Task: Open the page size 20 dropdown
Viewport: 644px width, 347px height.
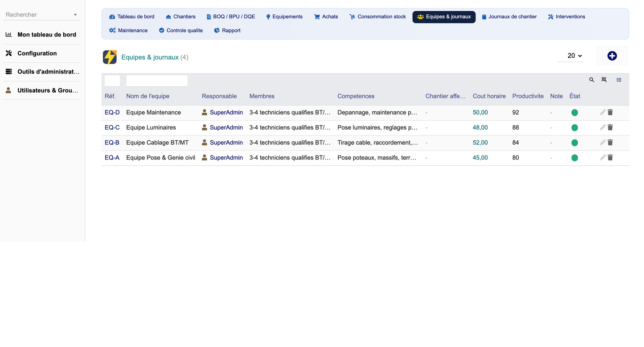Action: pos(571,56)
